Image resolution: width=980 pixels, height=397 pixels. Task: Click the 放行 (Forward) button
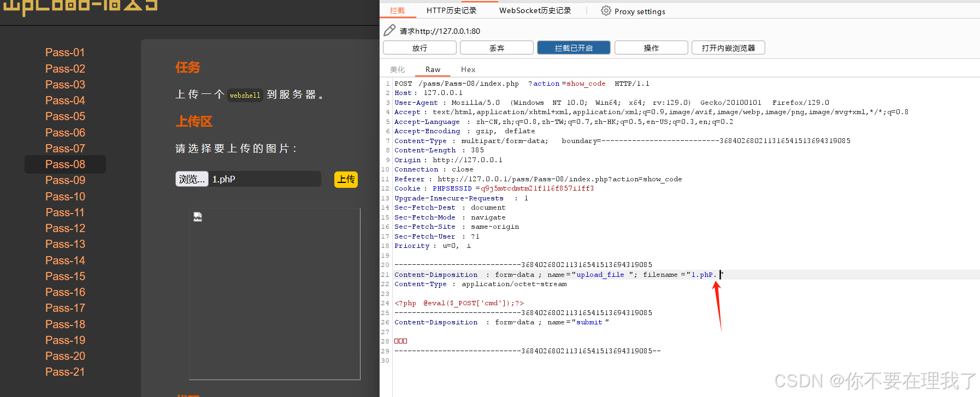(x=420, y=48)
